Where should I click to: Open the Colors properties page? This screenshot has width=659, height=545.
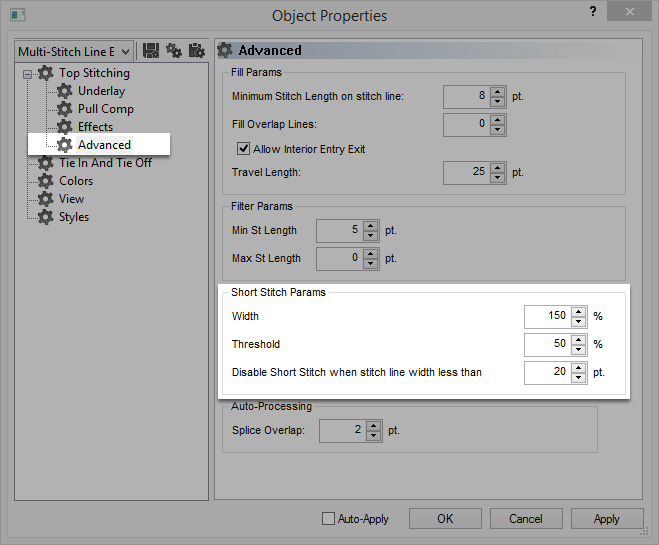pyautogui.click(x=75, y=181)
